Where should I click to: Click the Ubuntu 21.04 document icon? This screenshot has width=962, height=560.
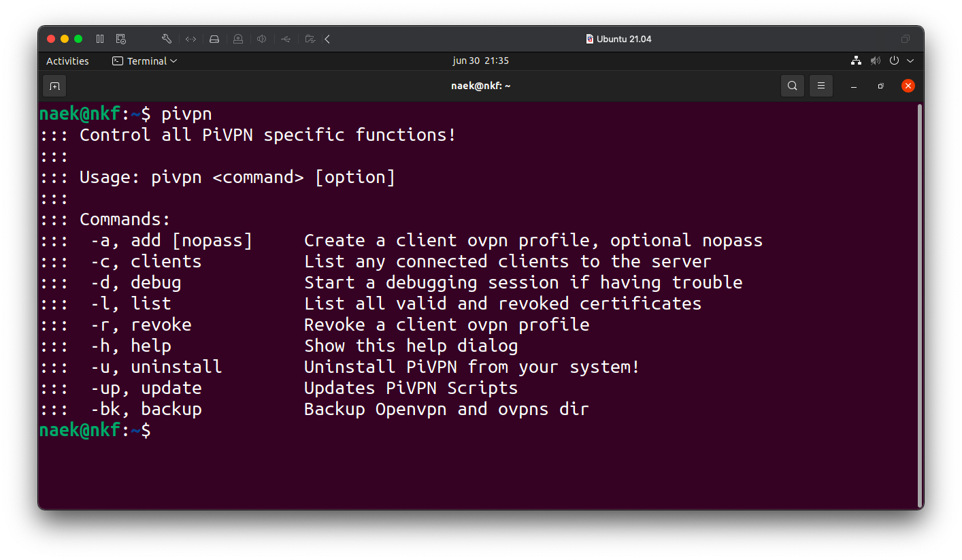pos(589,39)
